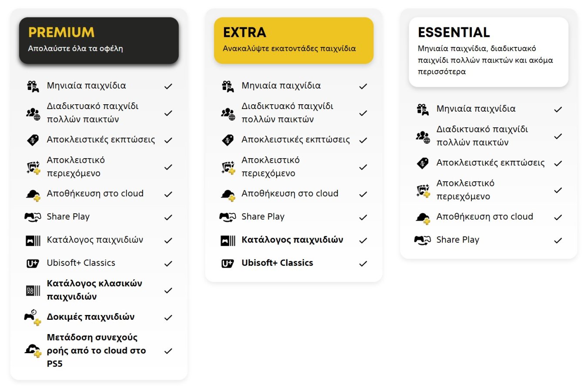Click the Premium PS5 cloud streaming icon
This screenshot has height=391, width=588.
coord(33,350)
